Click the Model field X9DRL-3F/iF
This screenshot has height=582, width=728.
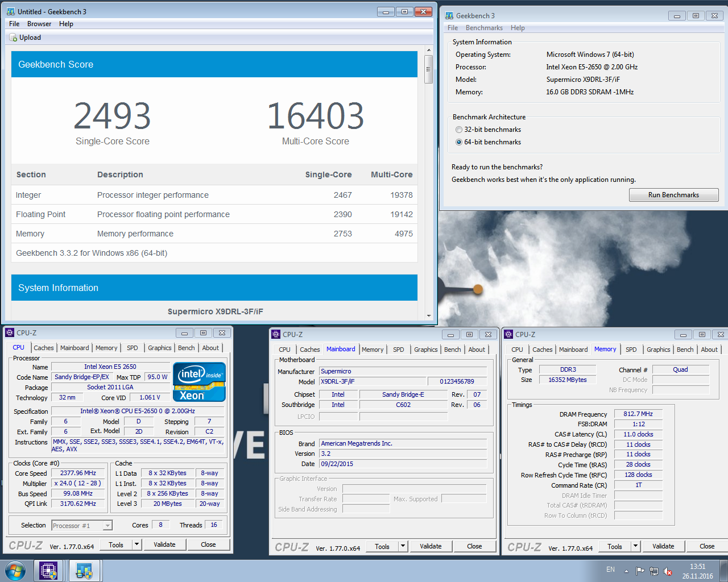coord(372,381)
